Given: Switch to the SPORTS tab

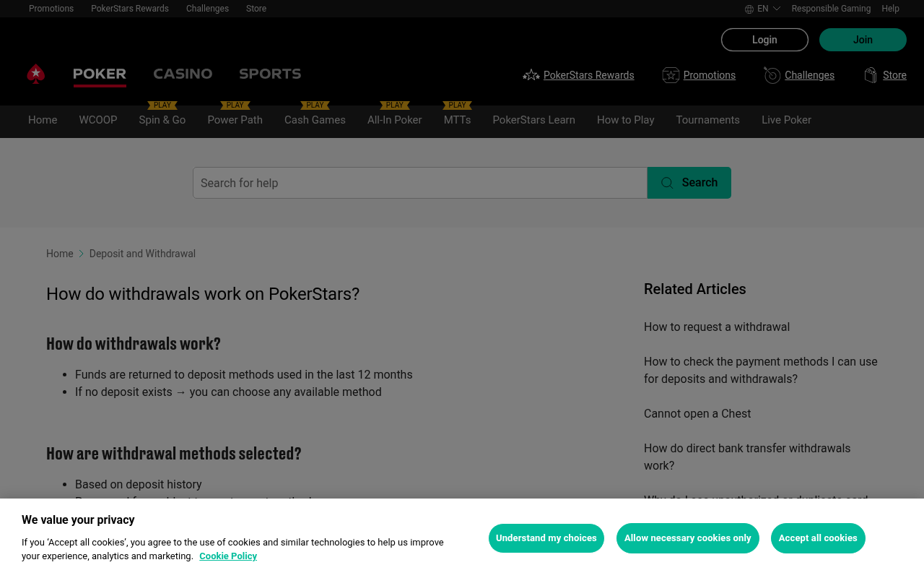Looking at the screenshot, I should 270,74.
